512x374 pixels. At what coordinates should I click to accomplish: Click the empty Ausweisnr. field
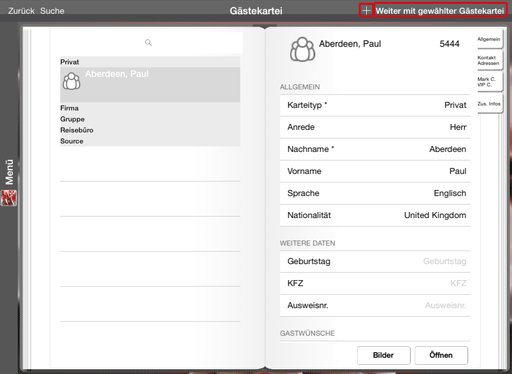(x=375, y=305)
